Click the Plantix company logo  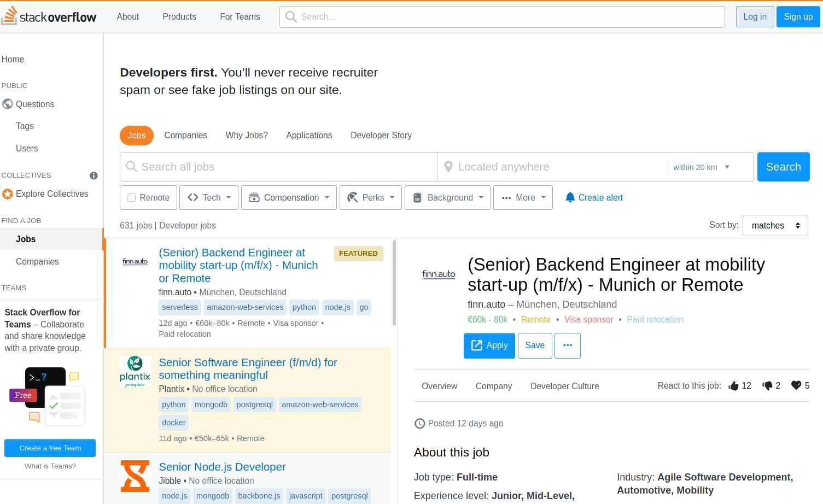coord(135,372)
